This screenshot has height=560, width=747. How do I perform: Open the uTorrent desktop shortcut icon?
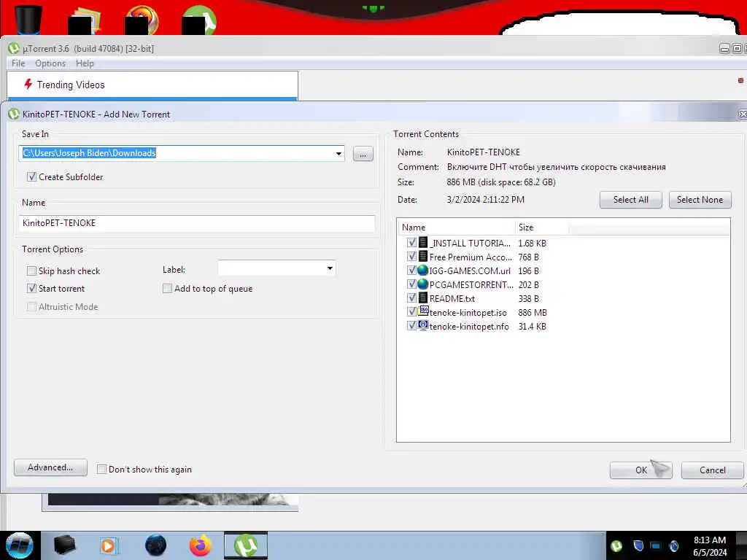(x=199, y=20)
